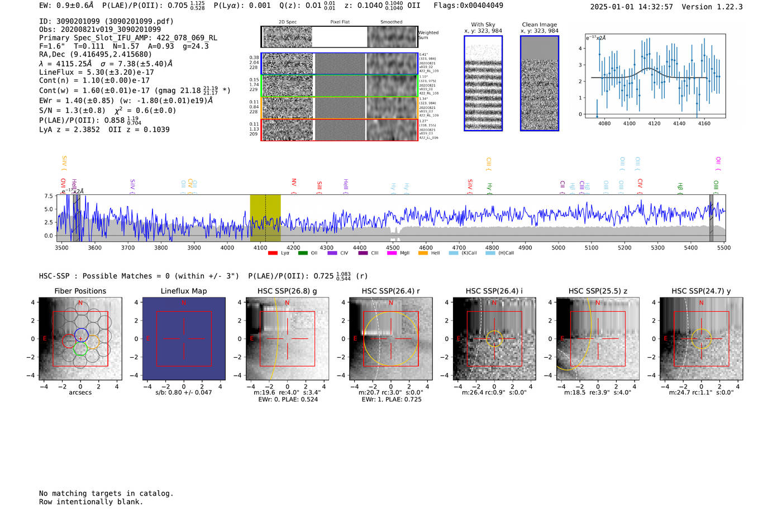Select the blue-bordered 2D fiber spectrum
The height and width of the screenshot is (532, 782).
pyautogui.click(x=339, y=64)
